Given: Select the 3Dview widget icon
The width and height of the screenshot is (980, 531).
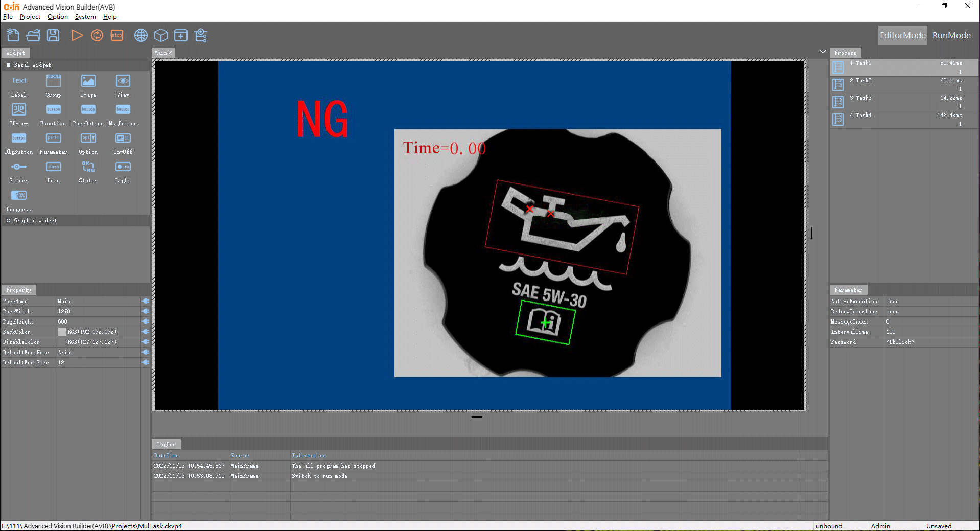Looking at the screenshot, I should pos(19,110).
